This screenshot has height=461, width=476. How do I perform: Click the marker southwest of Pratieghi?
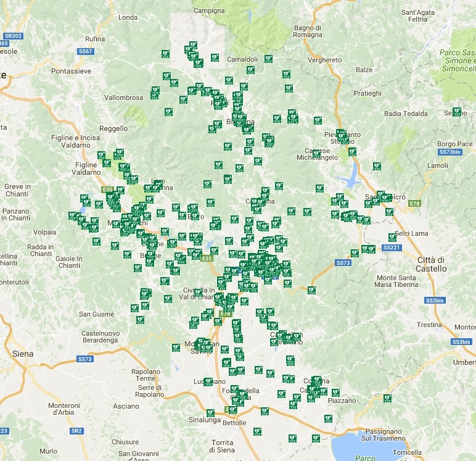[x=318, y=120]
